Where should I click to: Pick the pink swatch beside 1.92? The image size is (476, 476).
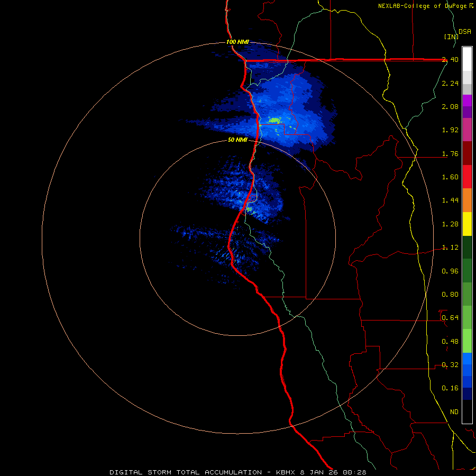467,130
